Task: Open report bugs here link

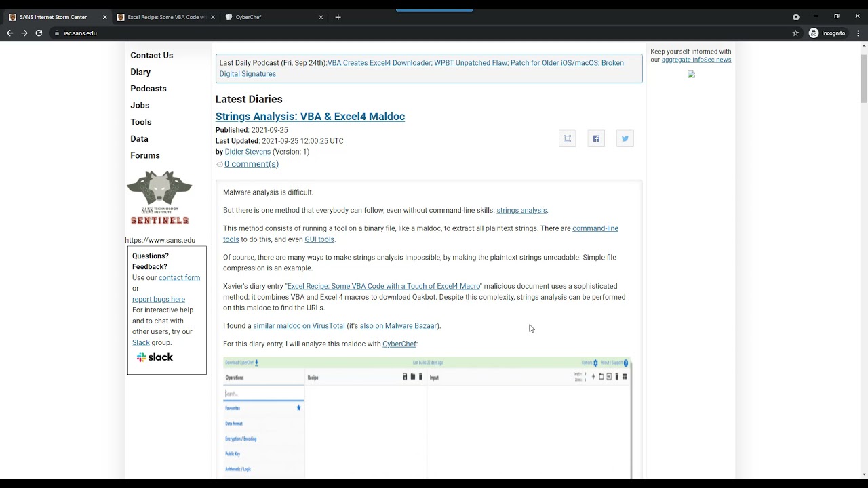Action: point(159,300)
